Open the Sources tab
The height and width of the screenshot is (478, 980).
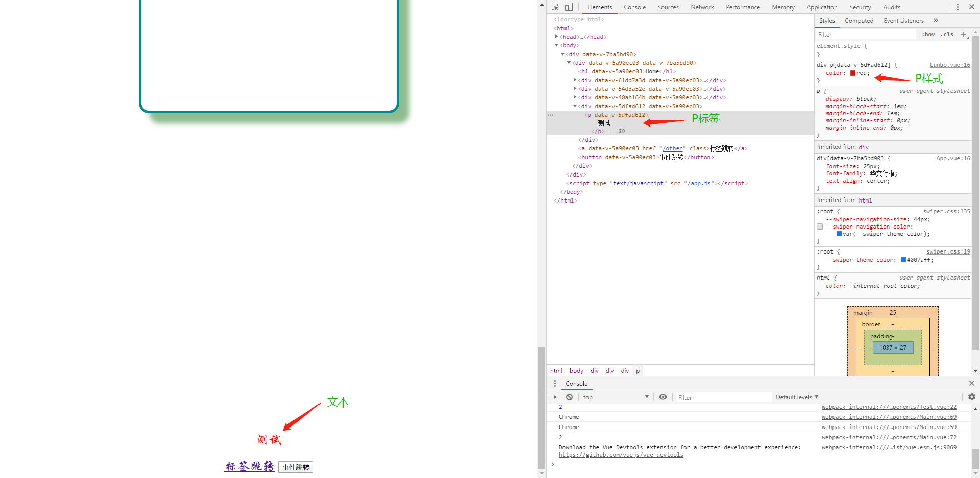(x=668, y=7)
